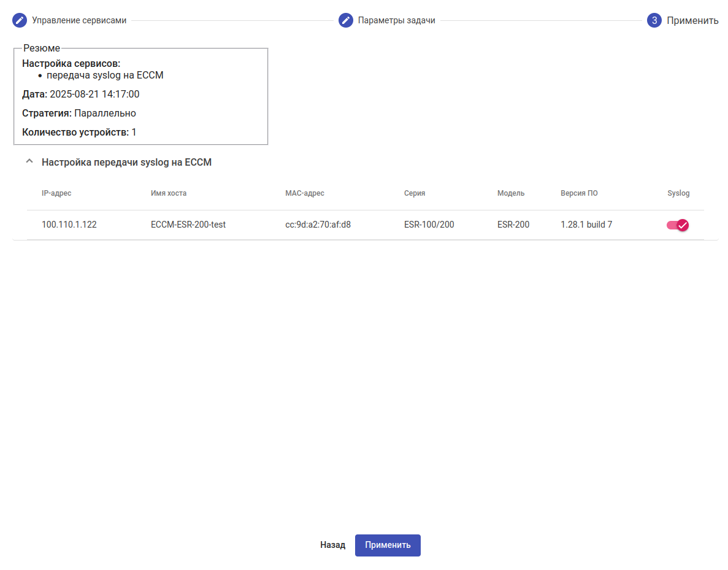The height and width of the screenshot is (570, 728).
Task: Click the step 3 circle icon
Action: click(654, 20)
